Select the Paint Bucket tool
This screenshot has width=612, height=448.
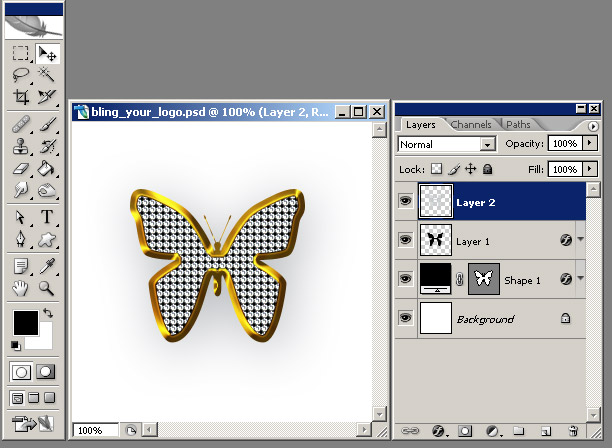tap(46, 169)
